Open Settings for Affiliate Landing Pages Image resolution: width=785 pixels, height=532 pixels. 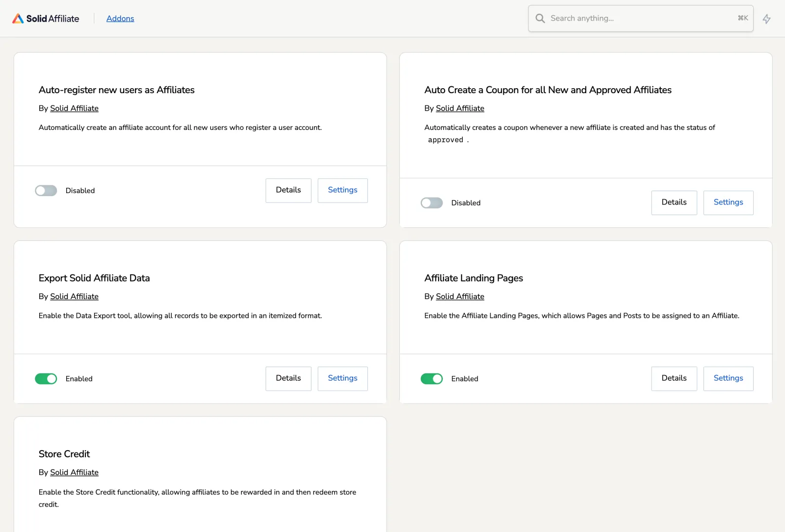tap(728, 379)
